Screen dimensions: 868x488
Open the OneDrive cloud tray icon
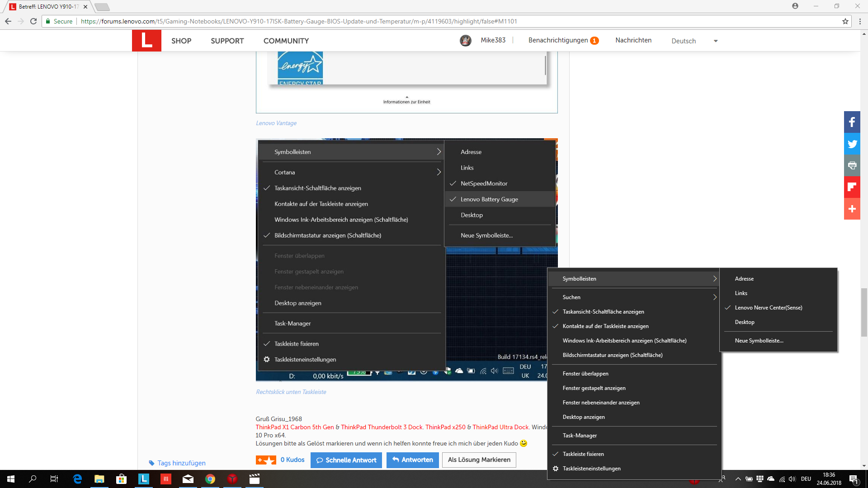point(771,479)
